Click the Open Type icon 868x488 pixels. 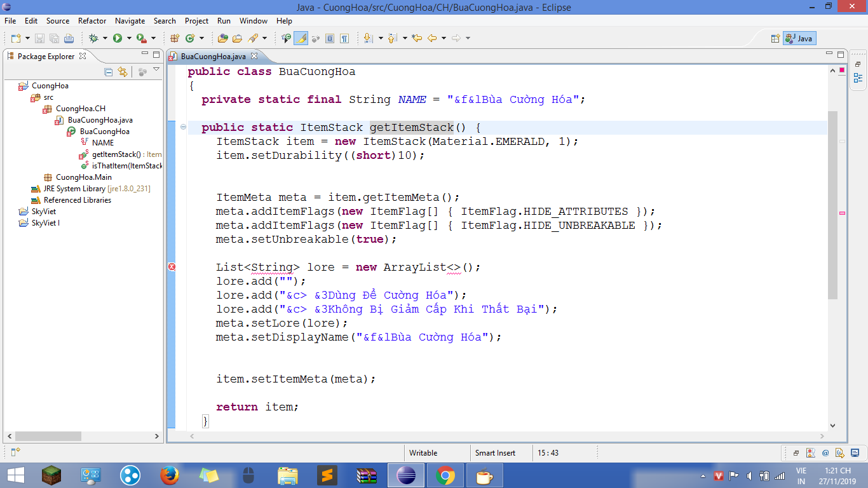click(222, 38)
